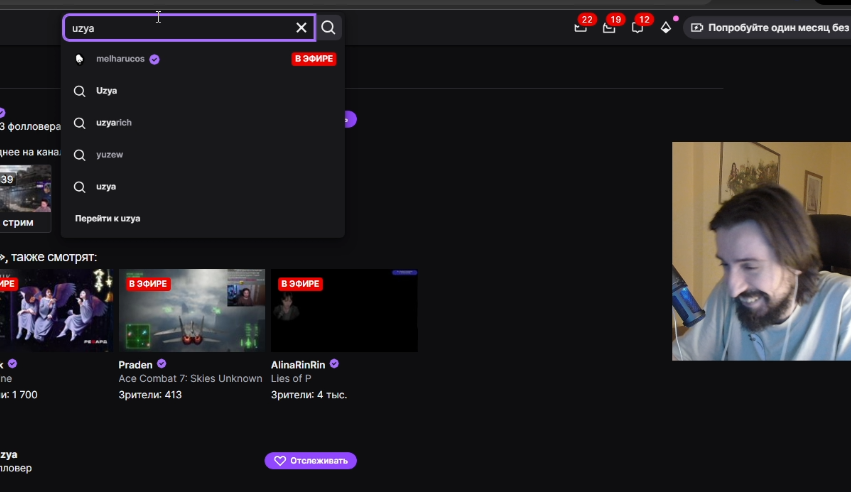The image size is (851, 492).
Task: Click the Зрители: 4 тыс. viewer count
Action: coord(309,395)
